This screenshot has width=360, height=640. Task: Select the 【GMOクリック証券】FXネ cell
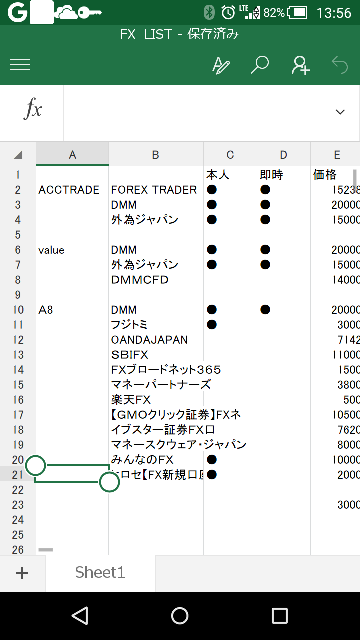click(176, 415)
